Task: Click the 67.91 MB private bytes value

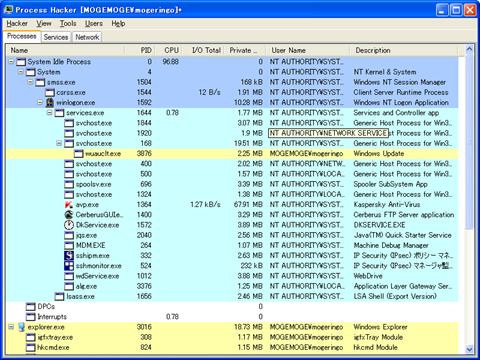Action: 248,204
